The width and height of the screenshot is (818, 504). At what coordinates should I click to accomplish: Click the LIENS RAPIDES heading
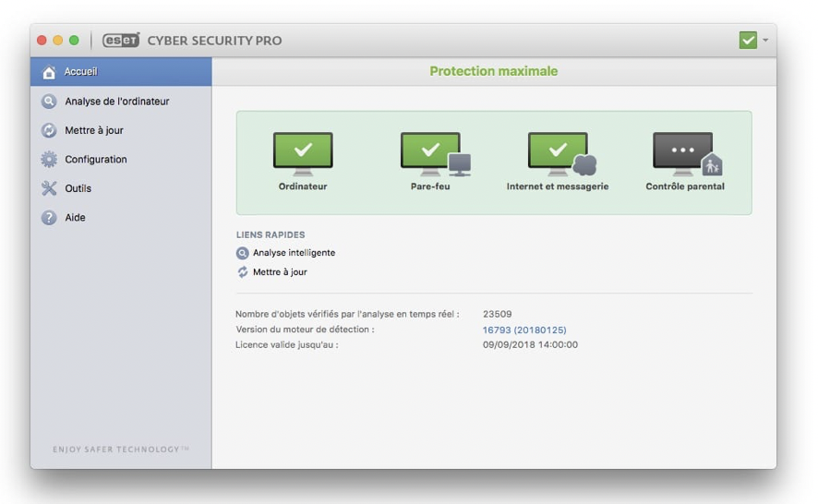tap(271, 234)
